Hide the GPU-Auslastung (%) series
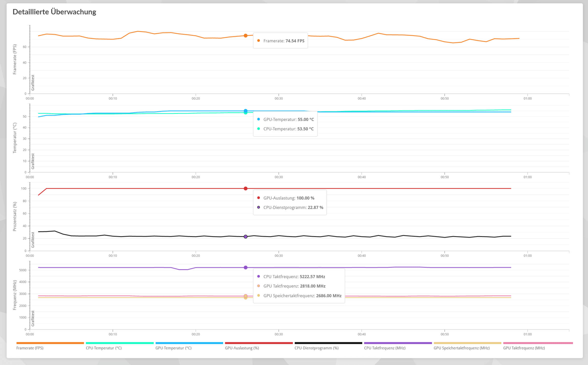This screenshot has width=588, height=365. click(242, 348)
